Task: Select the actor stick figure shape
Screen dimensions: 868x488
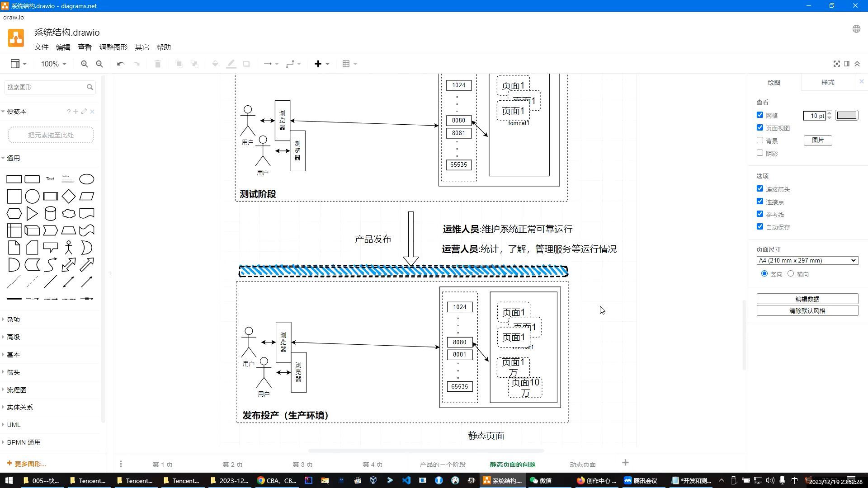Action: 69,248
